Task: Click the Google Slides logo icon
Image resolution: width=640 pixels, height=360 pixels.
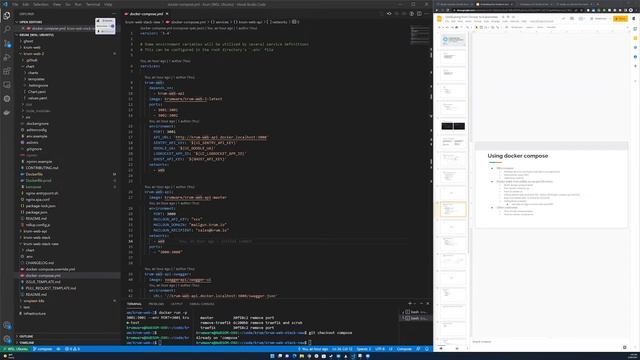Action: tap(439, 18)
